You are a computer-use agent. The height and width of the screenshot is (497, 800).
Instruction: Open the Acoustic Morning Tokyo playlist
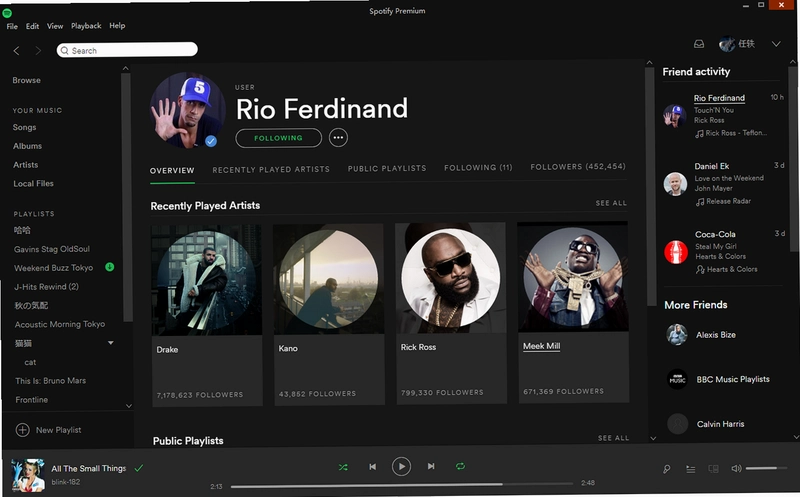(x=60, y=324)
